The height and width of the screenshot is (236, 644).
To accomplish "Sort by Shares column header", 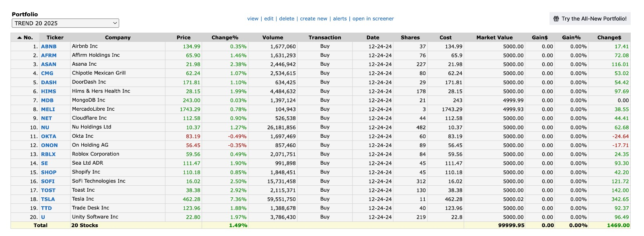I will point(410,37).
